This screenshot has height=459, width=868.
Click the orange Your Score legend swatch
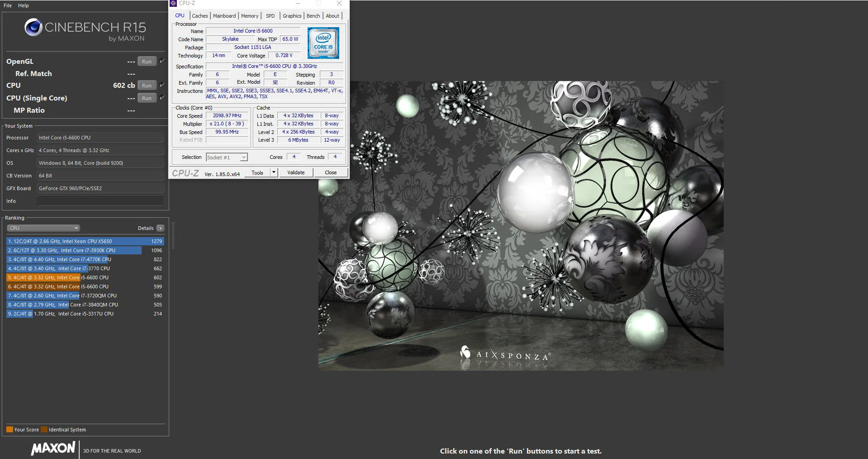(9, 430)
